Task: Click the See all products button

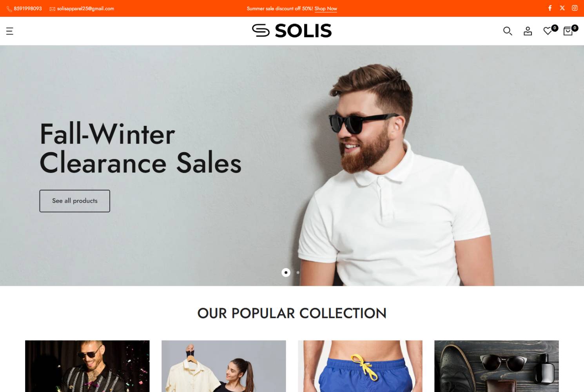Action: 74,201
